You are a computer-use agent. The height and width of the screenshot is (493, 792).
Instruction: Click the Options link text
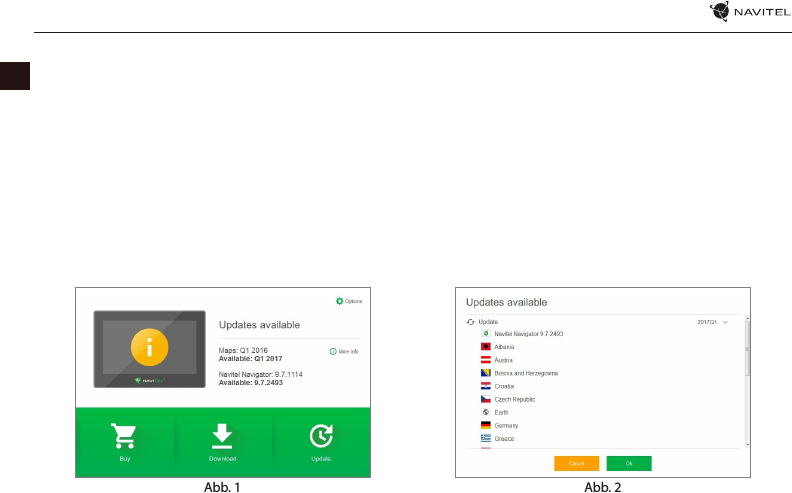point(354,301)
